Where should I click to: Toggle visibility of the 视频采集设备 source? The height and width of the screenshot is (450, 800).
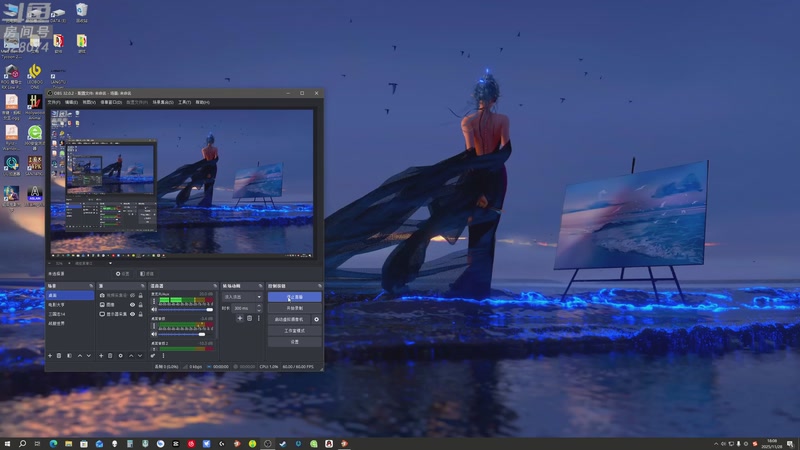[133, 295]
